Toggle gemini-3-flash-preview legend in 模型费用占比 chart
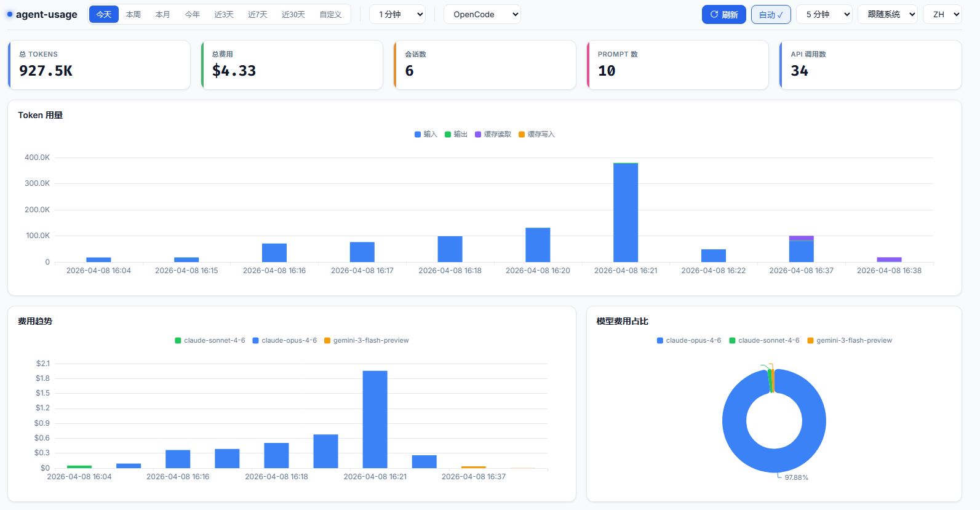 [x=850, y=340]
